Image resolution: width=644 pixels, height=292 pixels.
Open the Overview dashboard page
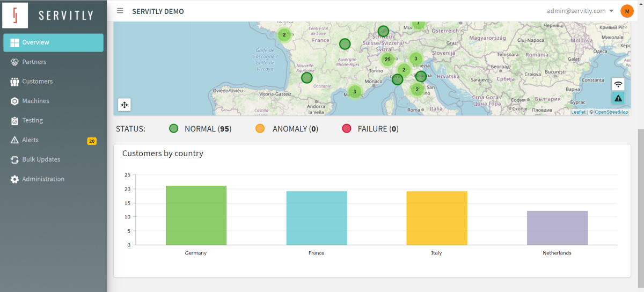click(x=53, y=42)
